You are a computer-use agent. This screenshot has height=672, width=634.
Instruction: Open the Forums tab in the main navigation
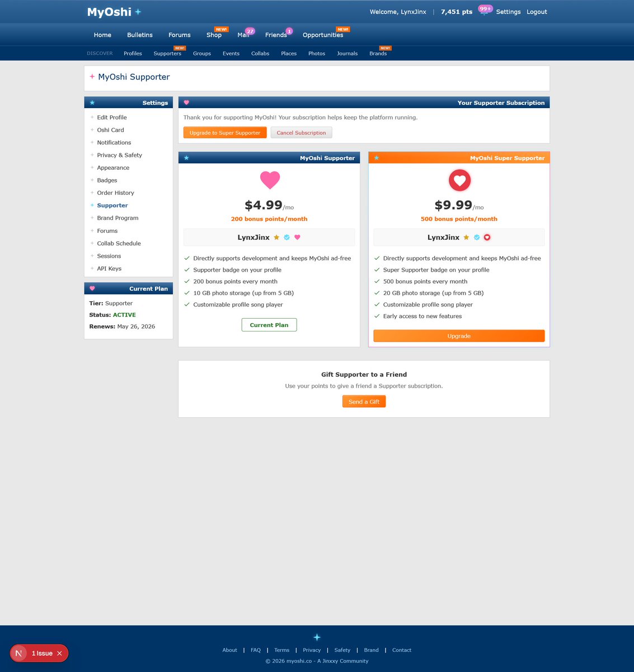pos(180,35)
